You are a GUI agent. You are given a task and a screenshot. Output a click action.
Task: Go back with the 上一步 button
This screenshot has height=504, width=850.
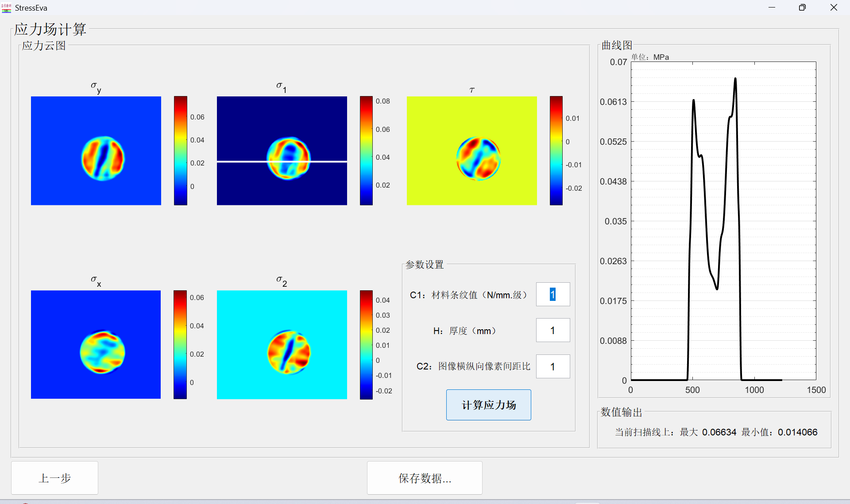click(55, 478)
